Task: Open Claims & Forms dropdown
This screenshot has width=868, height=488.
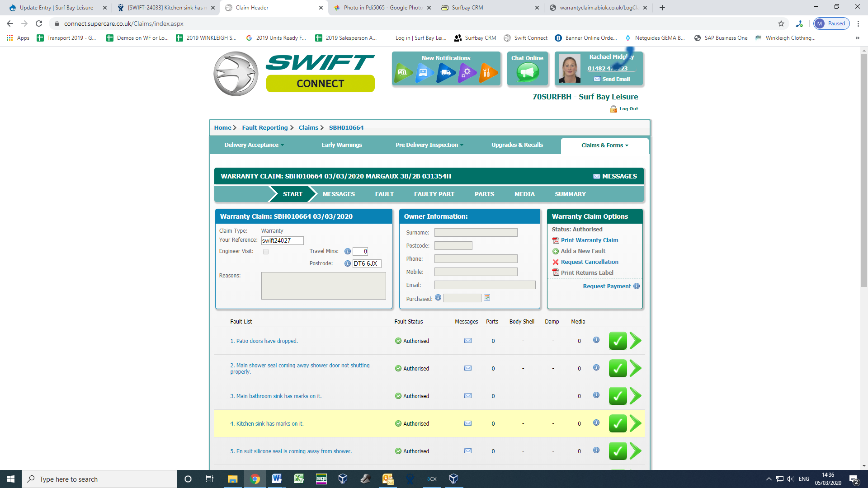Action: 604,145
